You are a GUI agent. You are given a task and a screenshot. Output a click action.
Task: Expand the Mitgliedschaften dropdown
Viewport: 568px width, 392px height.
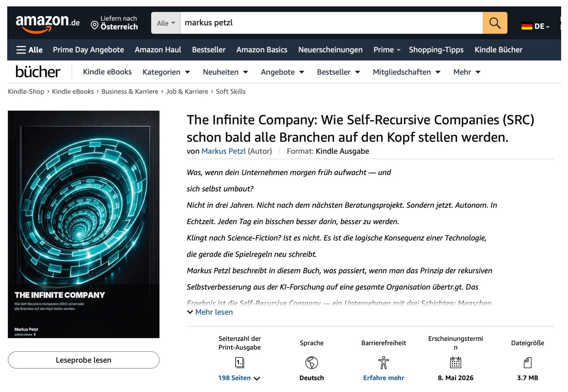(x=407, y=72)
